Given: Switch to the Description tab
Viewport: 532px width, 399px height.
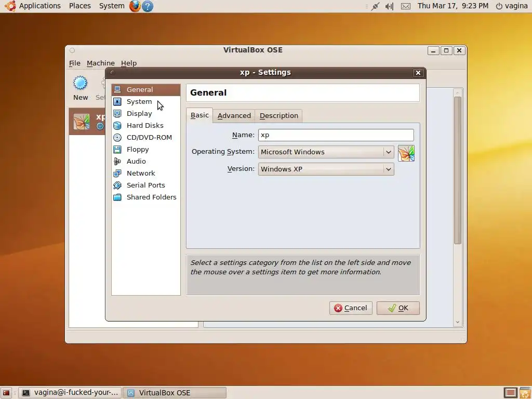Looking at the screenshot, I should click(279, 116).
